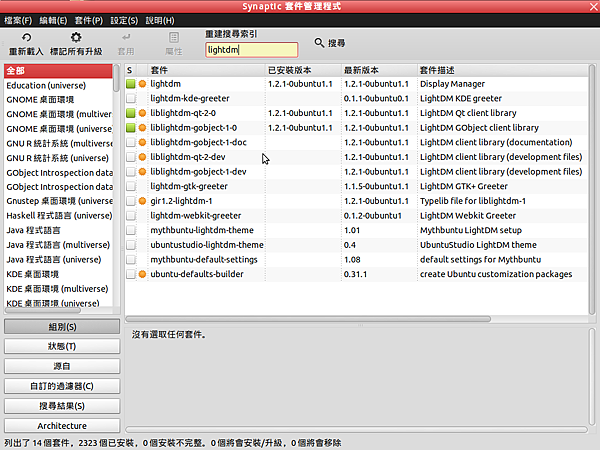Viewport: 600px width, 450px height.
Task: Click the quick search field containing lightdm
Action: pos(251,50)
